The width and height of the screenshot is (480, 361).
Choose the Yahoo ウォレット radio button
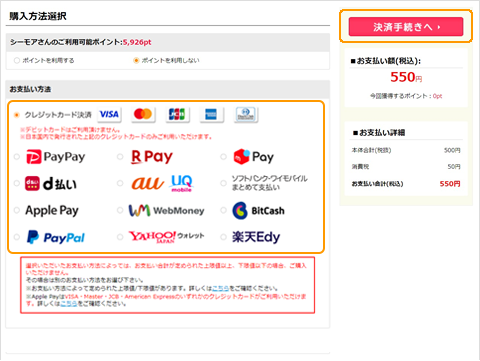120,237
